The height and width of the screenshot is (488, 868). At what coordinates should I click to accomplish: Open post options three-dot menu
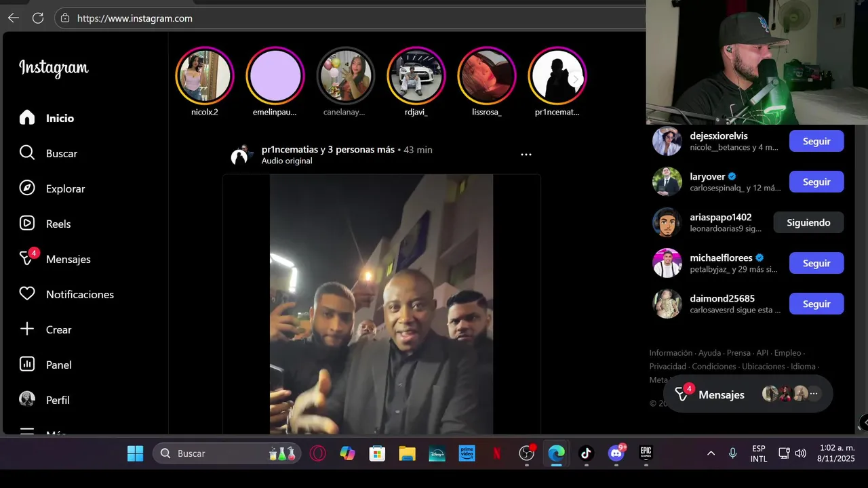coord(526,155)
